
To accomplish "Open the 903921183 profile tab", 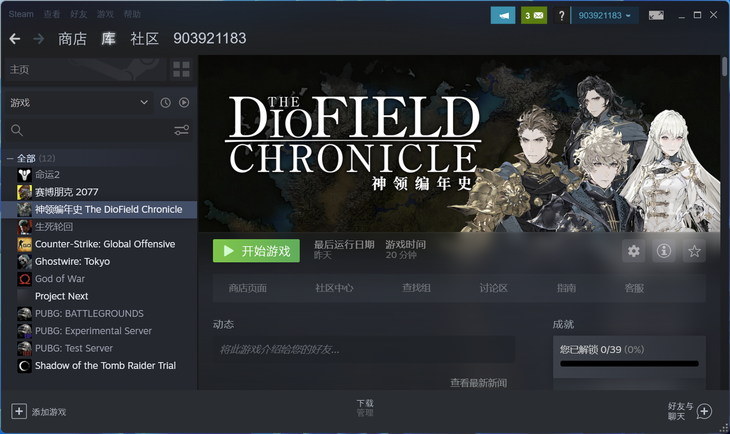I will point(210,38).
